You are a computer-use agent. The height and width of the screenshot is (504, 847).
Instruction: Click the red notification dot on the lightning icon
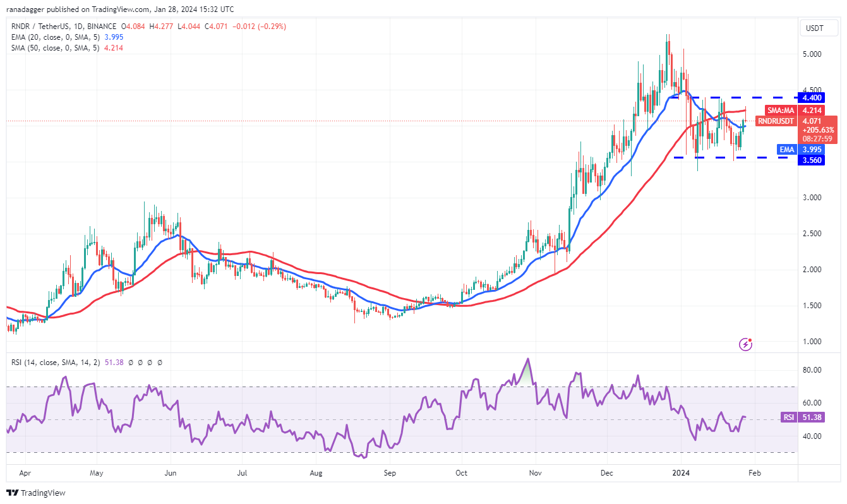(x=752, y=340)
